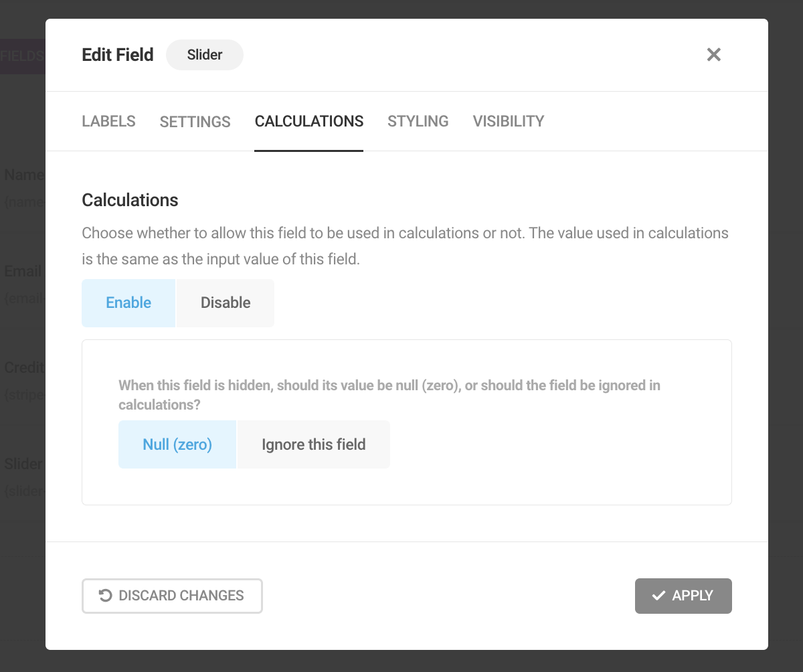Image resolution: width=803 pixels, height=672 pixels.
Task: Enable calculations for this field
Action: 128,303
